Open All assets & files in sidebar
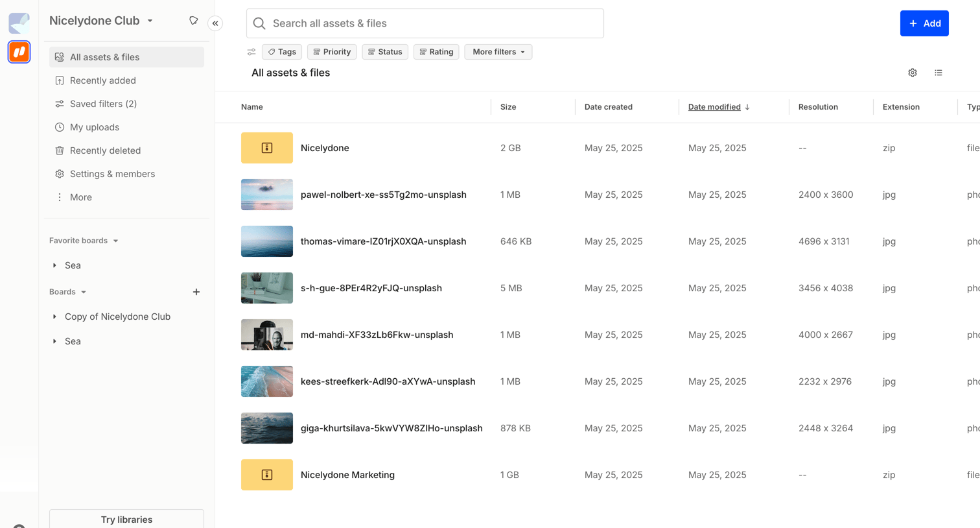 click(x=126, y=57)
